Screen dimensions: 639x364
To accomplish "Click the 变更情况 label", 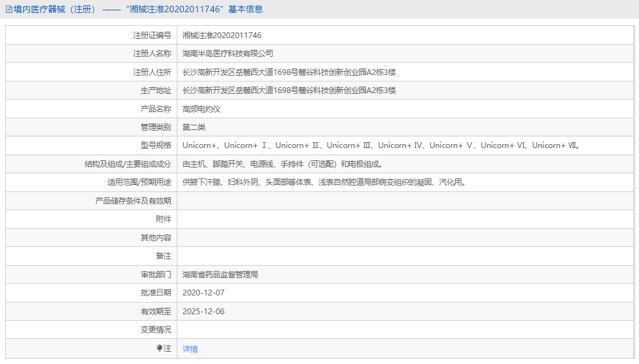I will [x=156, y=330].
